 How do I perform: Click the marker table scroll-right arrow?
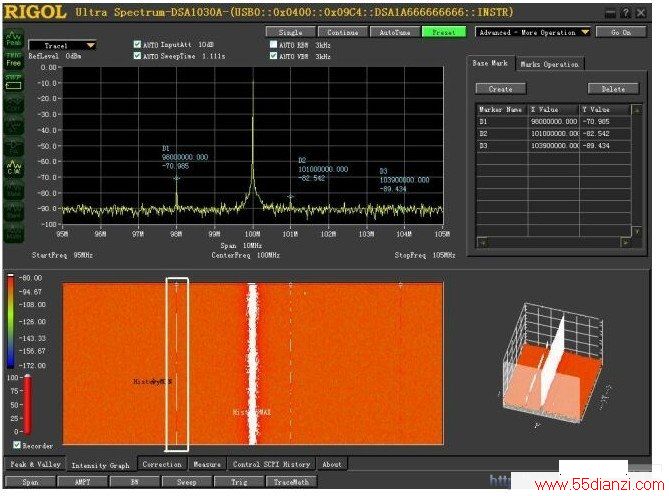pos(625,243)
